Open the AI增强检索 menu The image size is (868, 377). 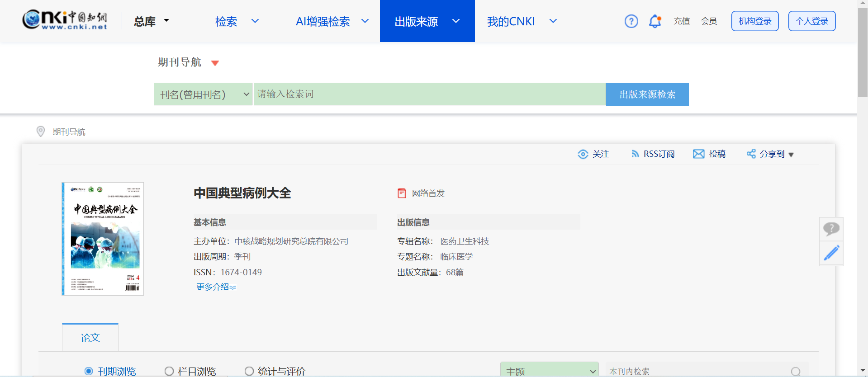pos(323,21)
